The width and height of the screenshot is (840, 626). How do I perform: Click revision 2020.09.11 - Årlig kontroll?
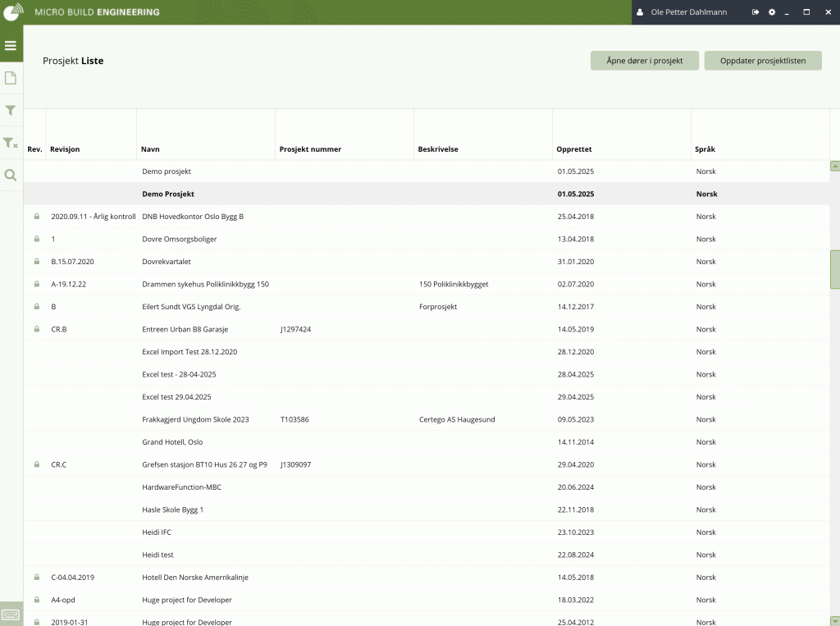click(94, 217)
